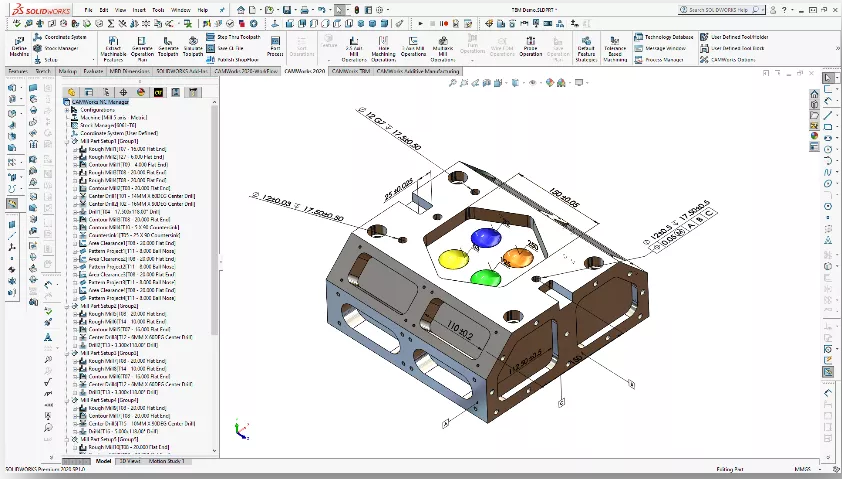Click the user login icon

click(773, 10)
